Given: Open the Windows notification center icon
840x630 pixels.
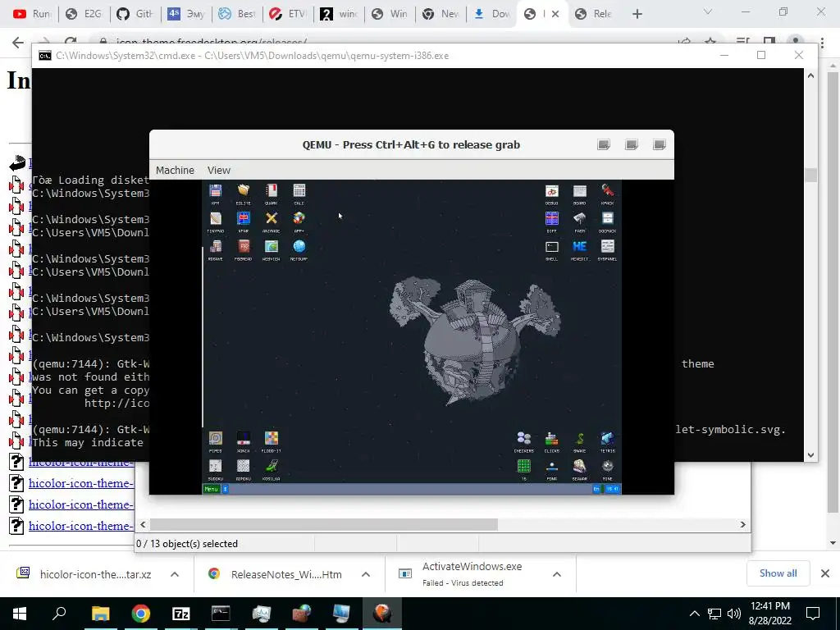Looking at the screenshot, I should pyautogui.click(x=813, y=614).
